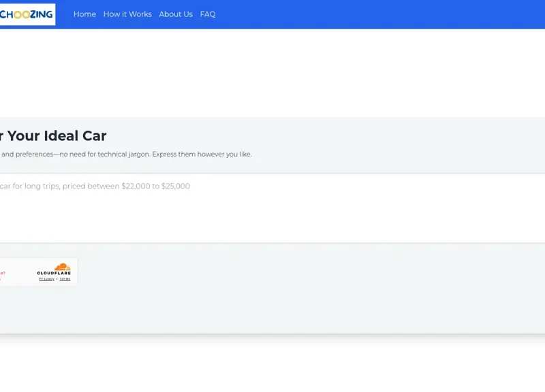The width and height of the screenshot is (545, 392).
Task: Click the Choozing logo in the navbar
Action: tap(27, 14)
